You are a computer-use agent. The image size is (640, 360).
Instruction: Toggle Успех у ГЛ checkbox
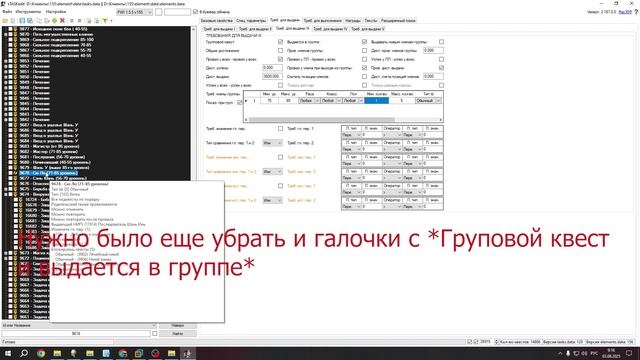tap(441, 59)
